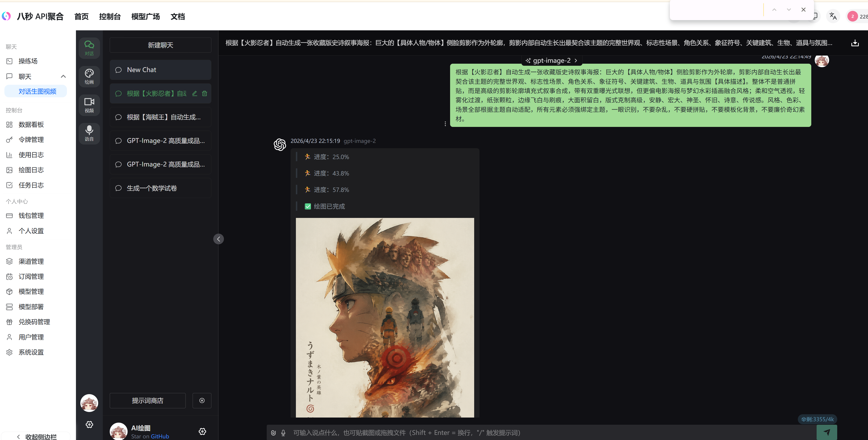Select 对话生图视频 in the sidebar

coord(36,91)
